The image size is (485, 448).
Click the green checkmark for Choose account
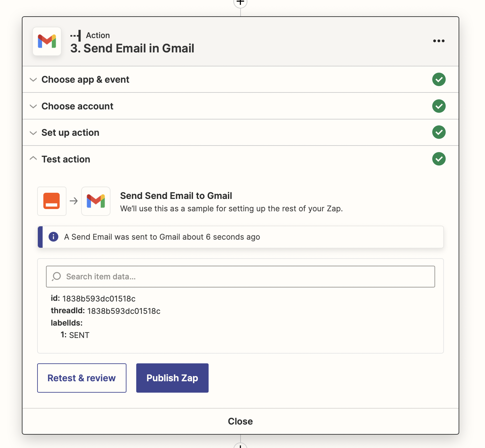439,106
